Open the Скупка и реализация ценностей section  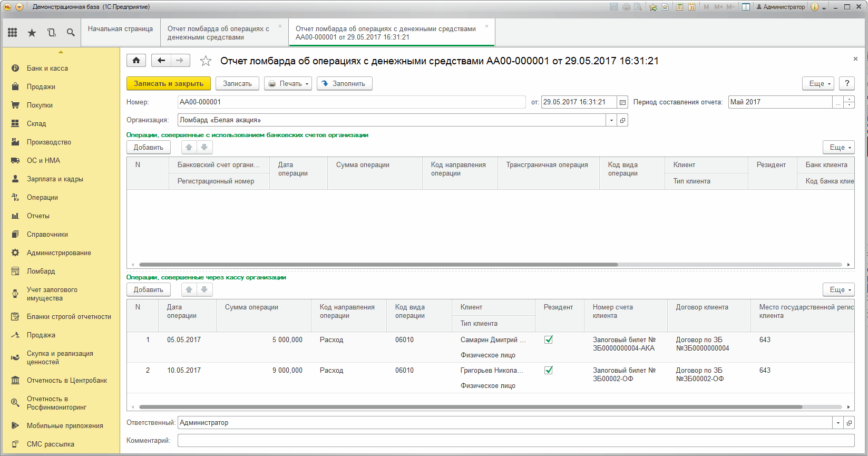[x=60, y=358]
